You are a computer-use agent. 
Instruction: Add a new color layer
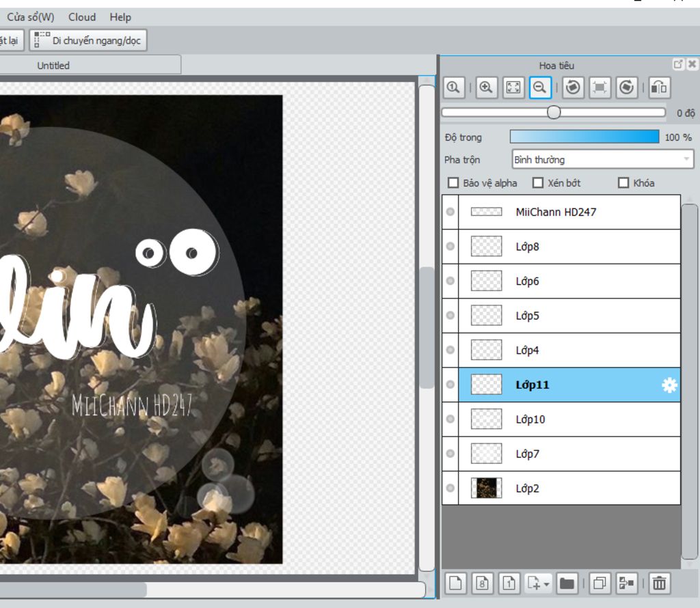[x=455, y=583]
